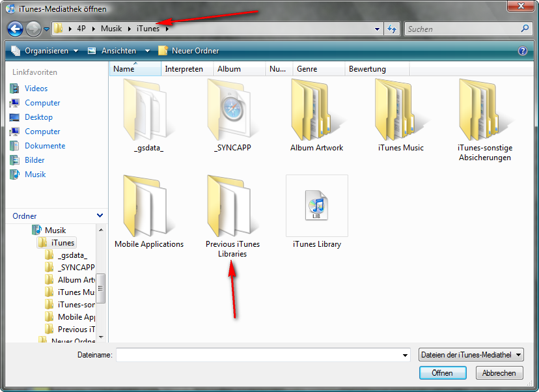Focus the Suchen search field
This screenshot has width=539, height=392.
(x=463, y=29)
